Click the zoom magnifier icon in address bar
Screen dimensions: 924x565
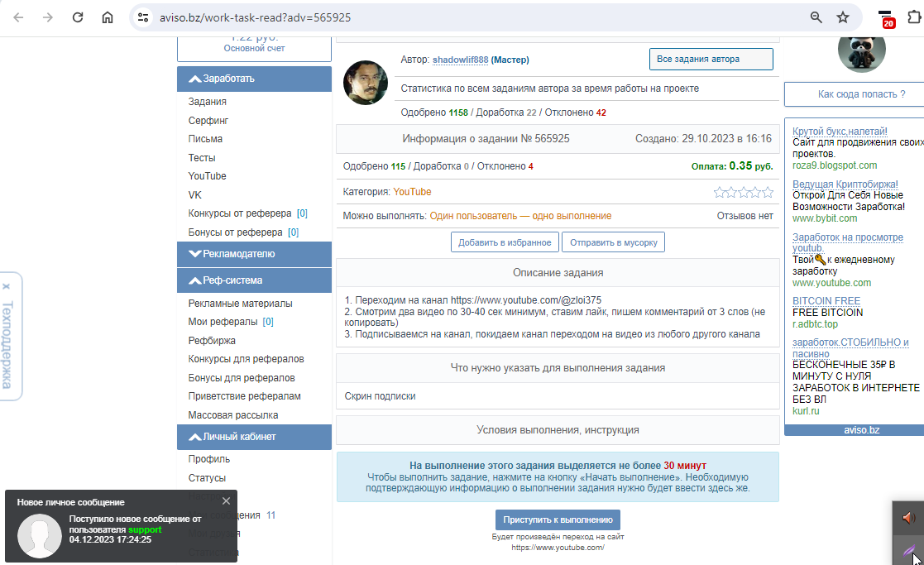[x=816, y=17]
